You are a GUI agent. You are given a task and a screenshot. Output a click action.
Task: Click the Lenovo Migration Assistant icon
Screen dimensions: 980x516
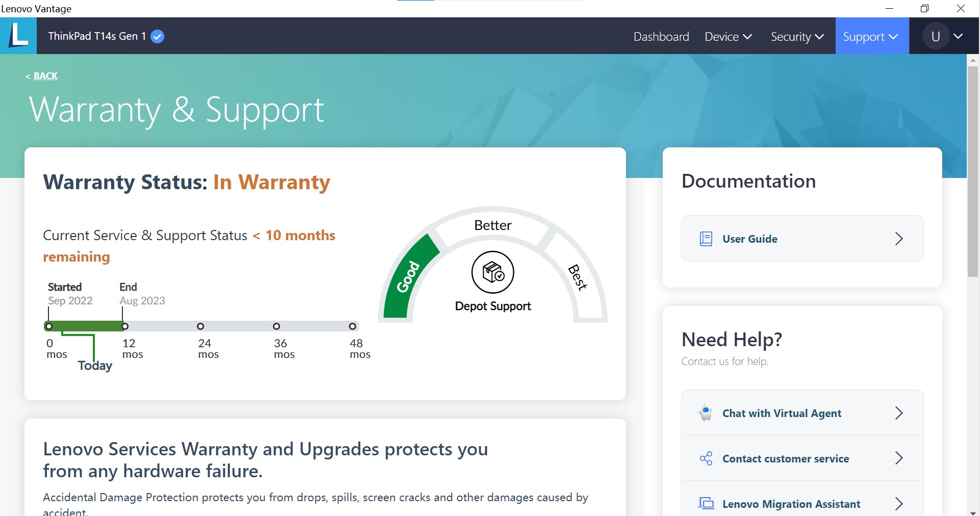point(706,503)
